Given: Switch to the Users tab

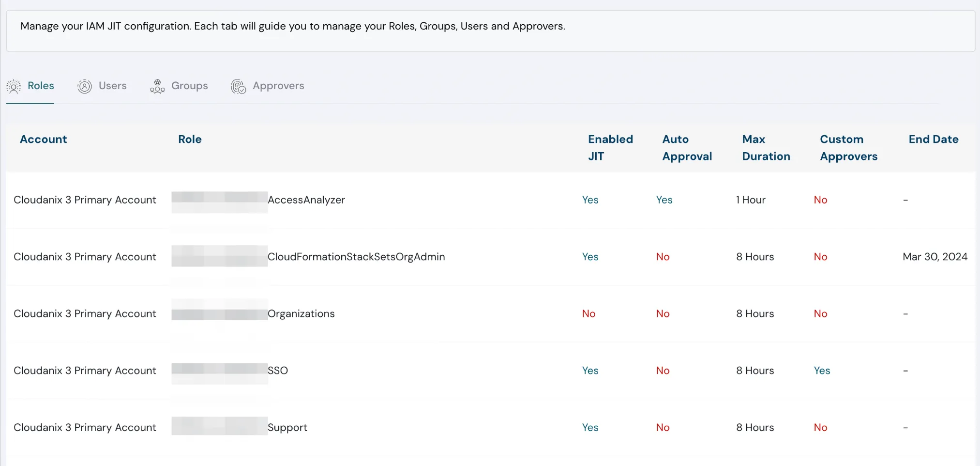Looking at the screenshot, I should coord(112,86).
